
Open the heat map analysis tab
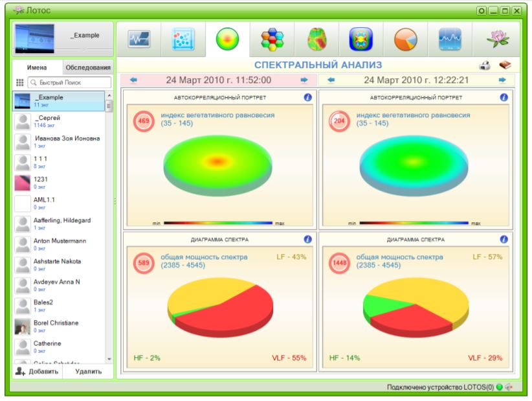[x=316, y=40]
